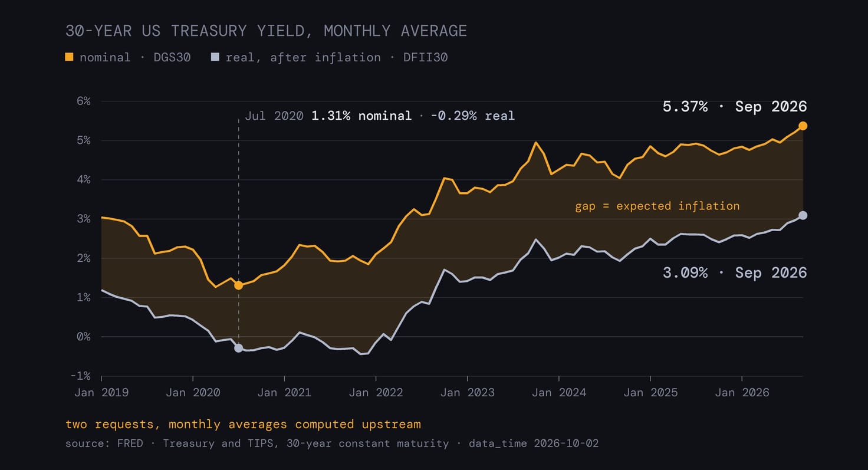868x470 pixels.
Task: Click the chart title '30-YEAR US TREASURY YIELD, MONTHLY AVERAGE'
Action: (266, 31)
